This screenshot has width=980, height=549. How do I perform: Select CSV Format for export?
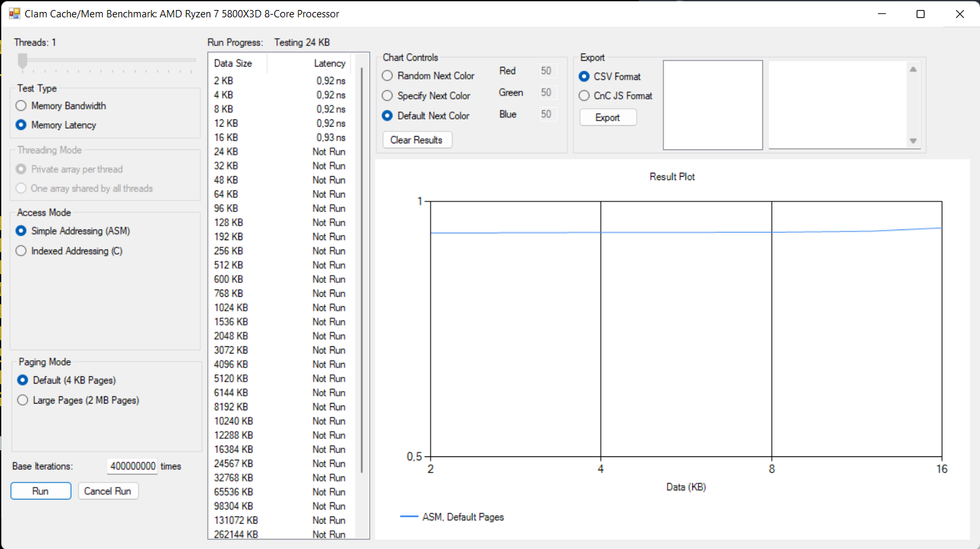pos(610,76)
